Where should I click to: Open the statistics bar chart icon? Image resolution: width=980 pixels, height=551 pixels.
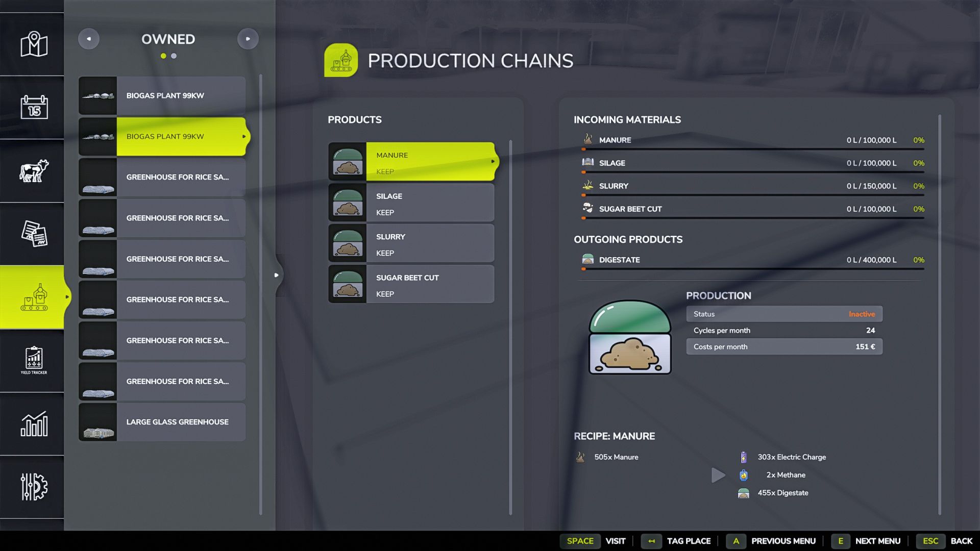click(x=34, y=424)
